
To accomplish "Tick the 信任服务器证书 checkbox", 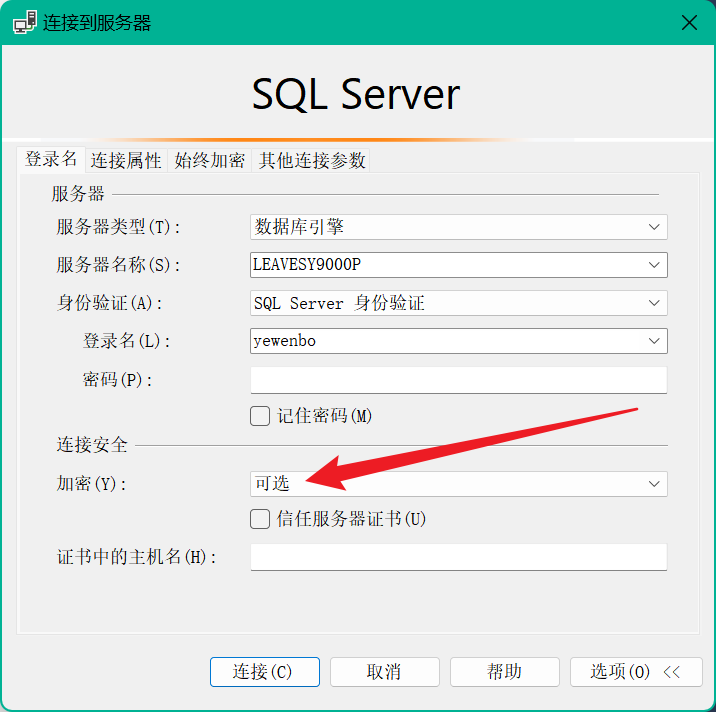I will (x=260, y=519).
